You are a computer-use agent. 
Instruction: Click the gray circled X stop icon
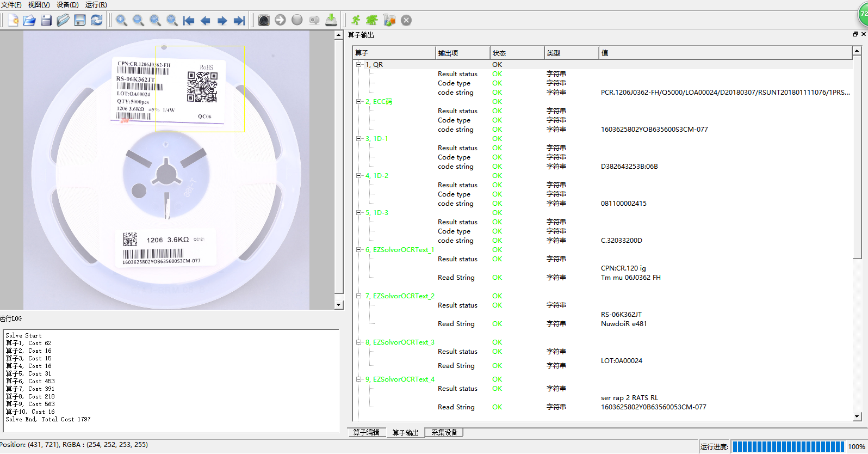click(406, 21)
